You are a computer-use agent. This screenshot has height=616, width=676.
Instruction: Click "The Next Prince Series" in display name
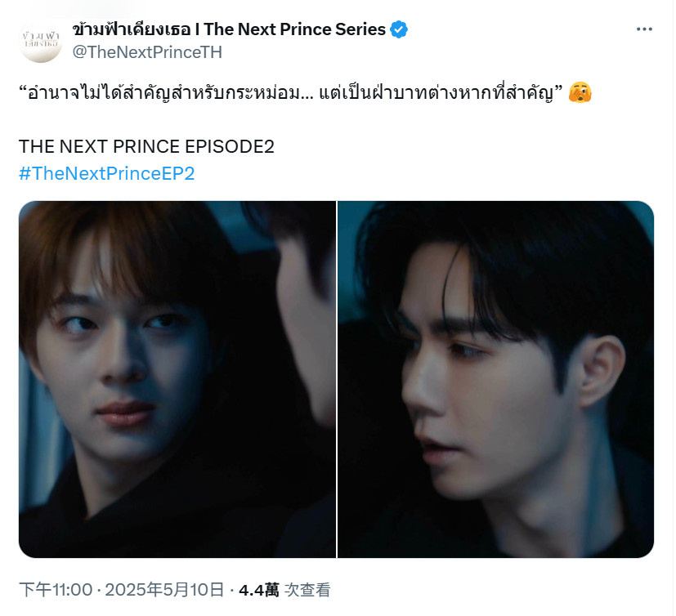(295, 29)
